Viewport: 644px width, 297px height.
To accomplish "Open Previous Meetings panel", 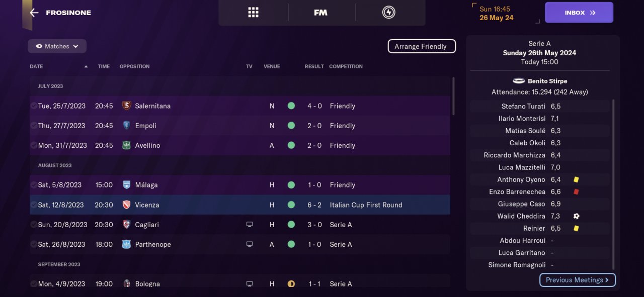I will coord(577,280).
